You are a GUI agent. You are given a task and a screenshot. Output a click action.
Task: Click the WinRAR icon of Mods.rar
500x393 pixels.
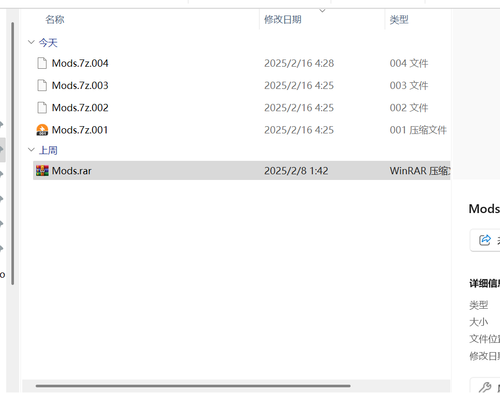coord(42,171)
